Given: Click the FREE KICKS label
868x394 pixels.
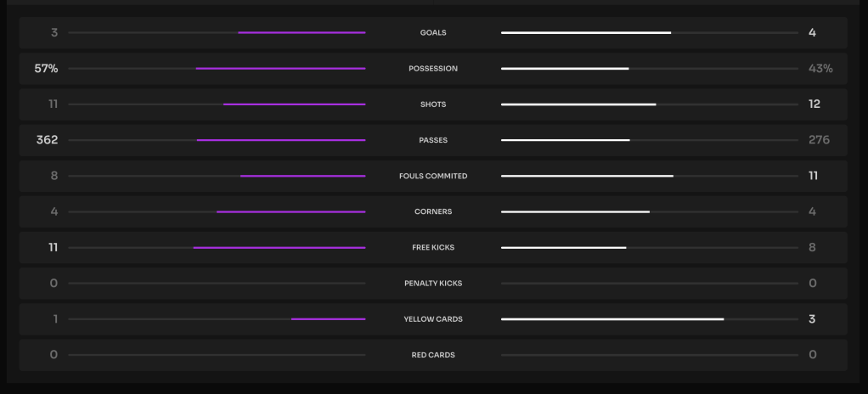Looking at the screenshot, I should coord(433,248).
